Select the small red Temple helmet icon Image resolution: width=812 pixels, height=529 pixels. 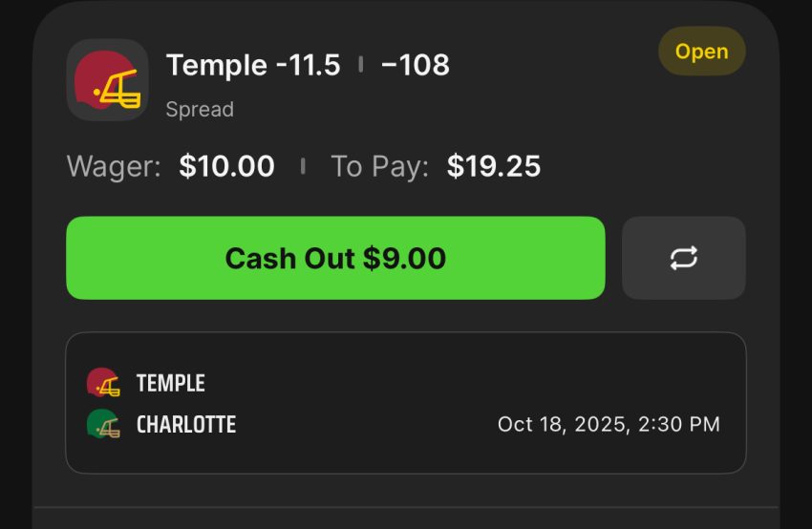click(x=103, y=383)
